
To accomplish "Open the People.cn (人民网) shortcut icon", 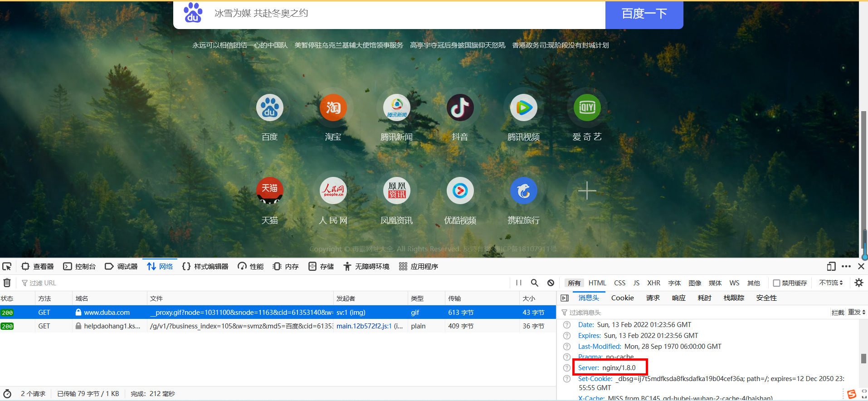I will tap(333, 191).
